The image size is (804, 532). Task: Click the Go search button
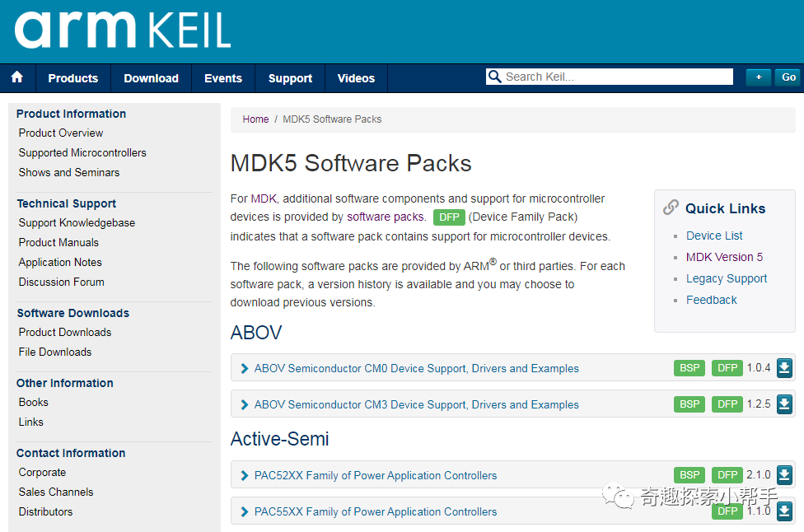pyautogui.click(x=788, y=77)
